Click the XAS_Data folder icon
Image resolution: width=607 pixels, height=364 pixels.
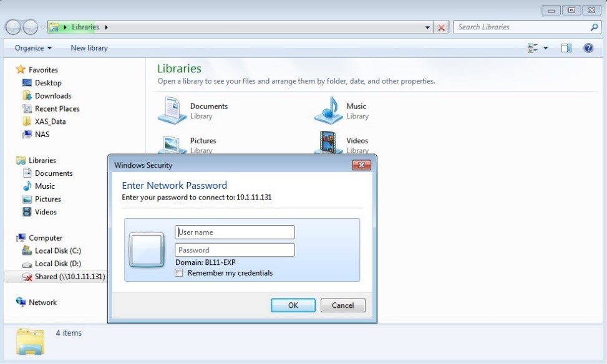coord(27,122)
